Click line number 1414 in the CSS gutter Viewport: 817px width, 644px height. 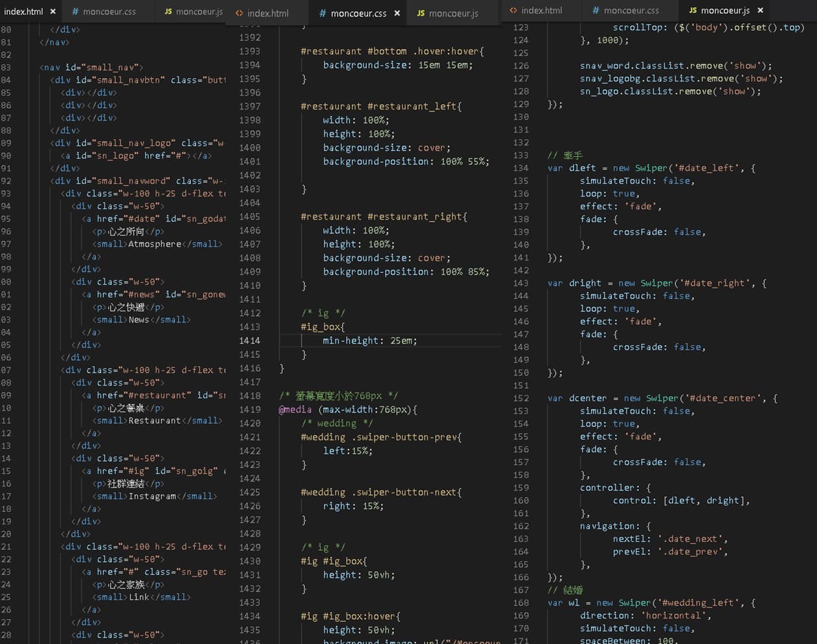250,341
